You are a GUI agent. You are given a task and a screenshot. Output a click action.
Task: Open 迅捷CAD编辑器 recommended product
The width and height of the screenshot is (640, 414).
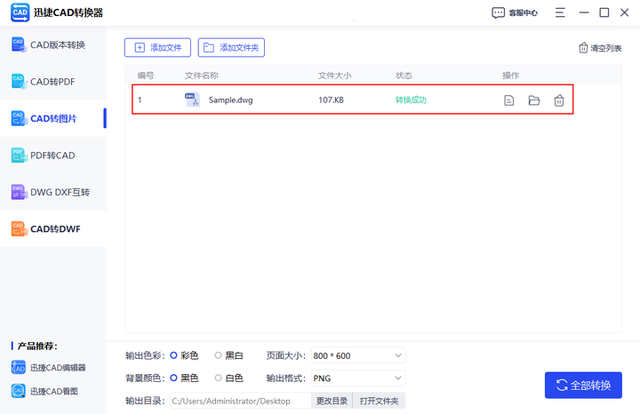(49, 367)
